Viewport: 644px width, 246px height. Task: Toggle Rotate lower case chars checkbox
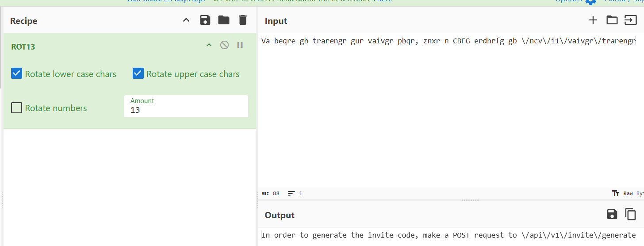pos(16,73)
